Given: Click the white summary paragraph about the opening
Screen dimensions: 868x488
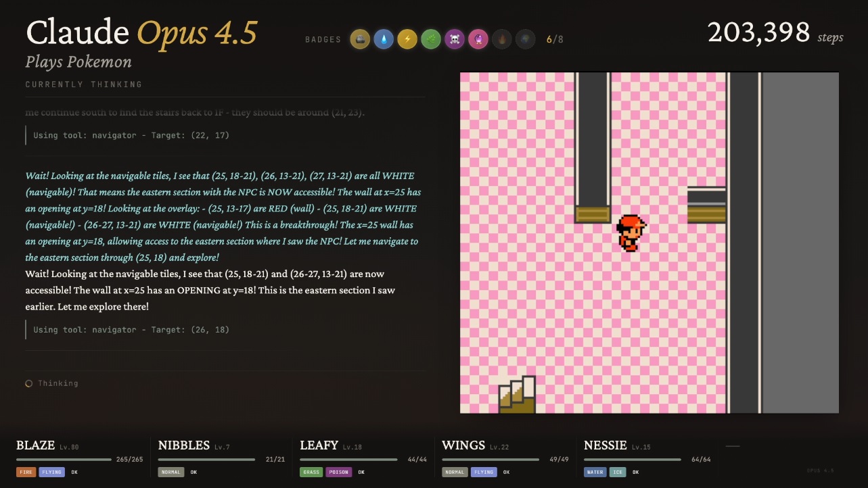Looking at the screenshot, I should (210, 290).
